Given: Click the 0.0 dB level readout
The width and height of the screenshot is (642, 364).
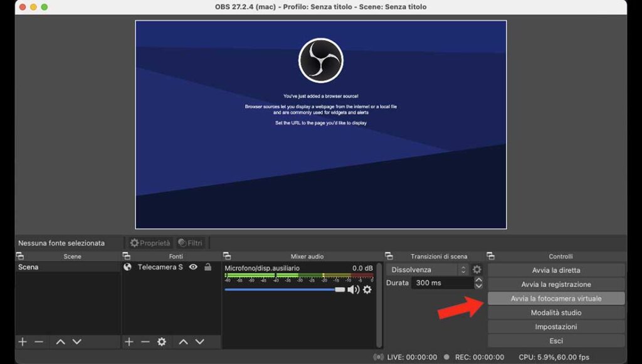Looking at the screenshot, I should coord(362,268).
